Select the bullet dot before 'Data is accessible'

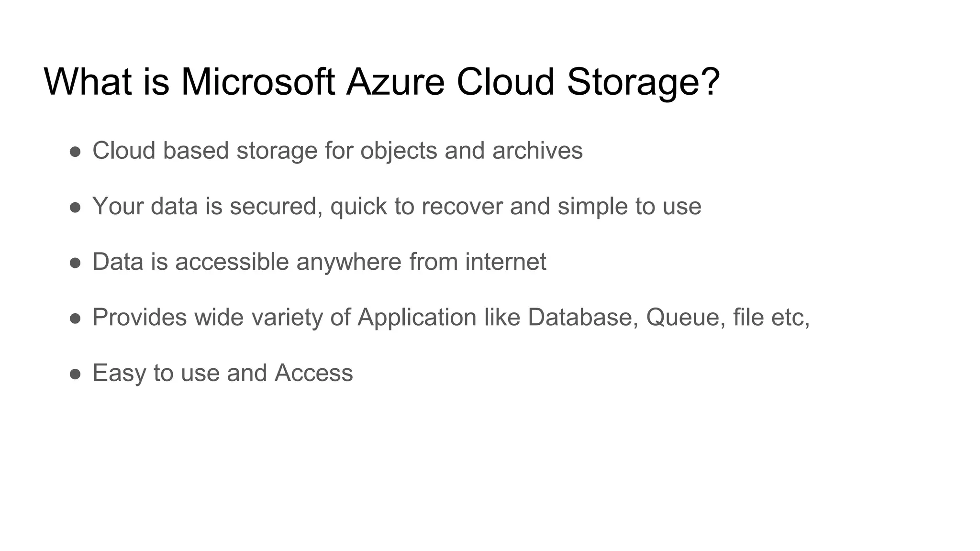point(75,263)
